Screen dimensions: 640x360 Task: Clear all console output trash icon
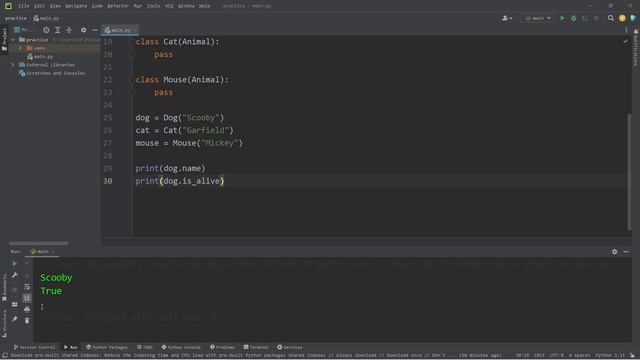pos(27,321)
